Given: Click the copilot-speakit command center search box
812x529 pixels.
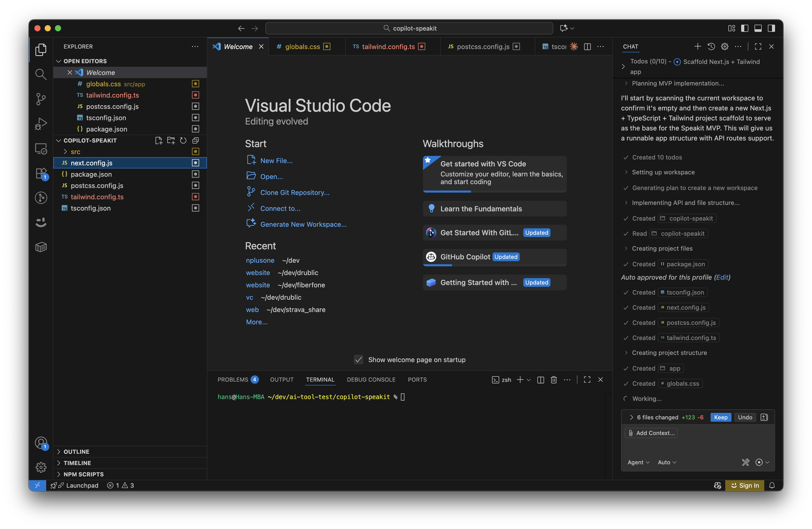Looking at the screenshot, I should (409, 28).
